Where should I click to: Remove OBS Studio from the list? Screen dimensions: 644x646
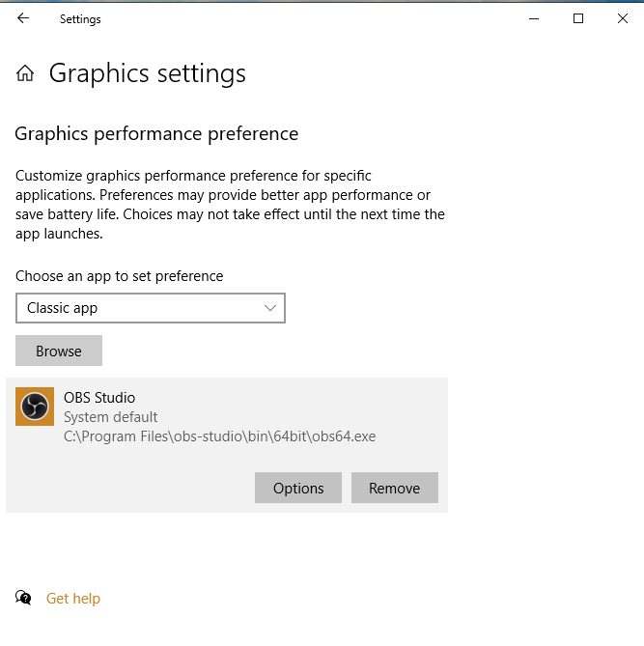click(394, 488)
